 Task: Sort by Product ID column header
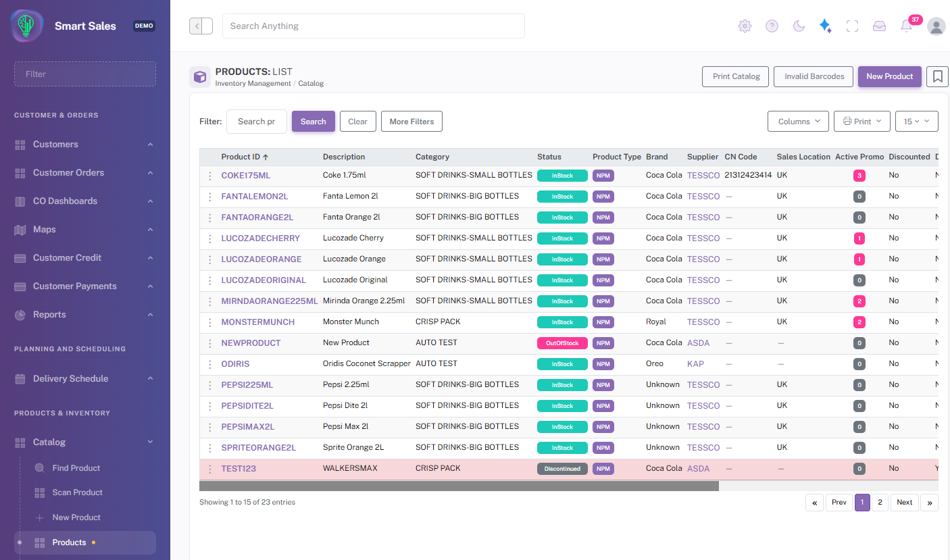pyautogui.click(x=245, y=157)
